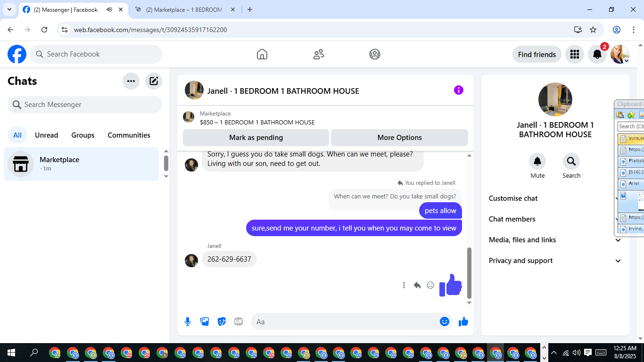Image resolution: width=644 pixels, height=362 pixels.
Task: Select the All chats filter
Action: coord(17,135)
